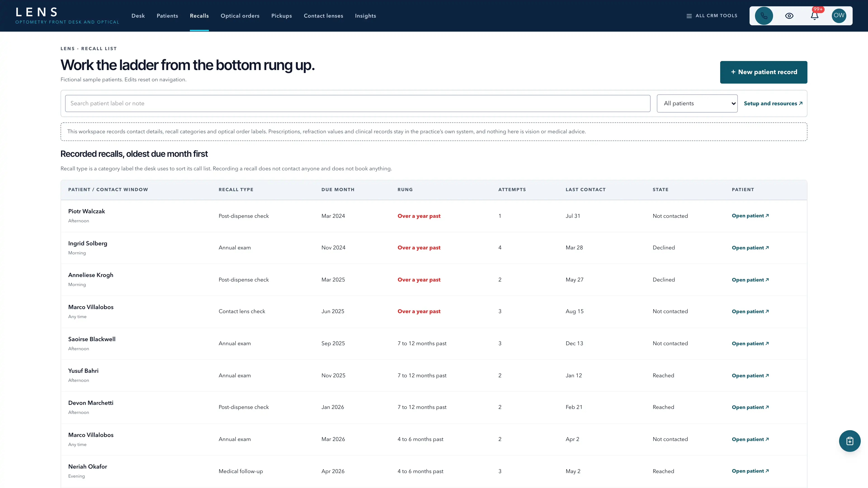The height and width of the screenshot is (488, 868).
Task: Select Medical follow-up recall type cell
Action: pos(241,471)
